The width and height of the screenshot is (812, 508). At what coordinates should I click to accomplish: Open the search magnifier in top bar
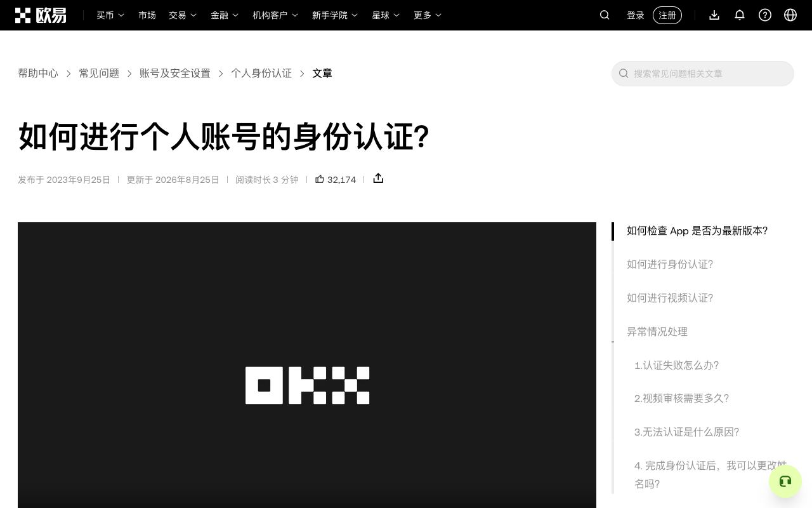point(605,15)
